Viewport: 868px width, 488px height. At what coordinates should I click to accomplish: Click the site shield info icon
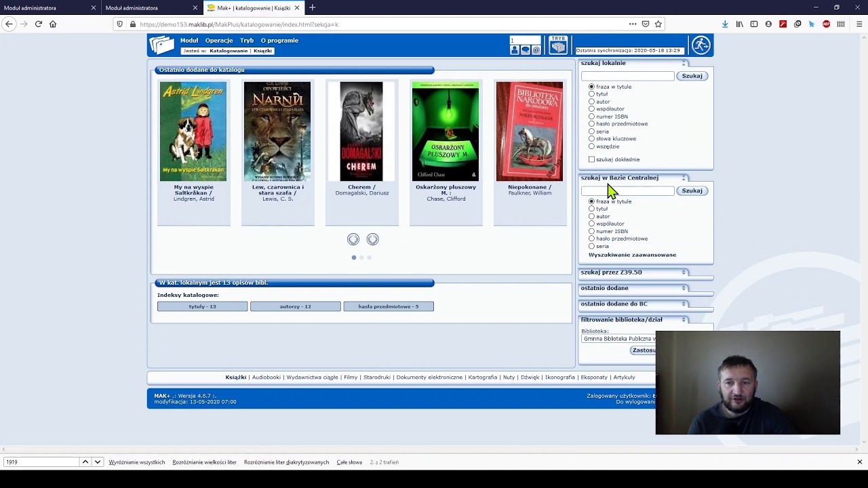click(120, 24)
